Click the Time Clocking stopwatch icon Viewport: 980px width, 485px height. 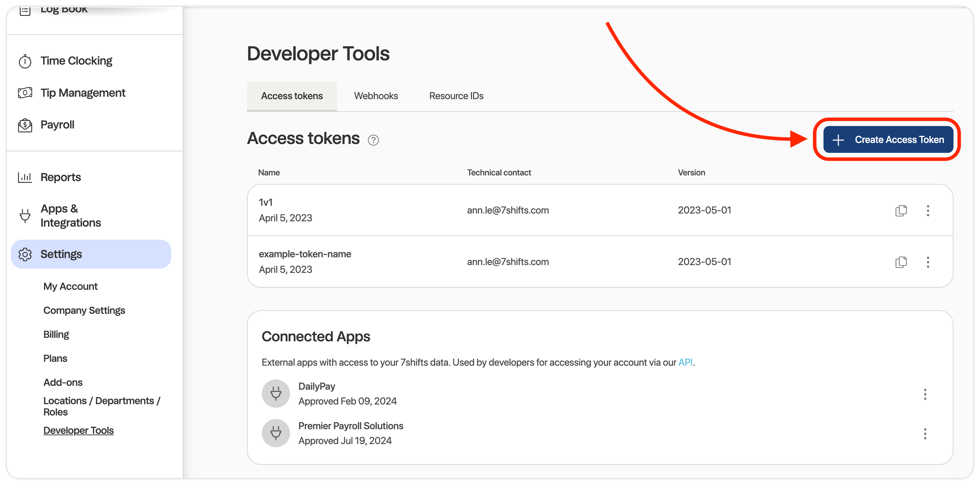[25, 61]
